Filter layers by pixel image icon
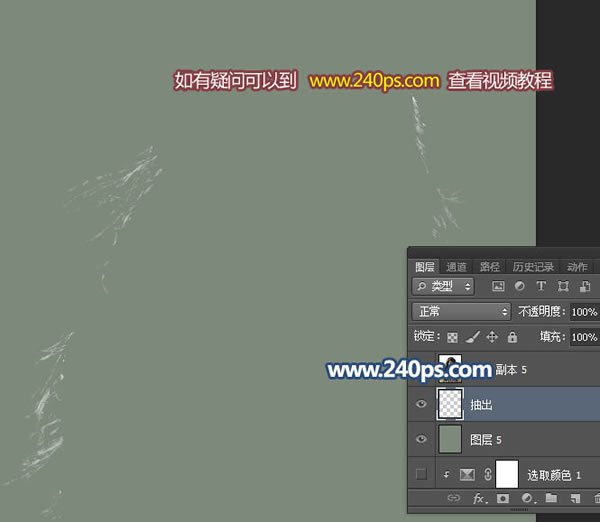 (498, 286)
